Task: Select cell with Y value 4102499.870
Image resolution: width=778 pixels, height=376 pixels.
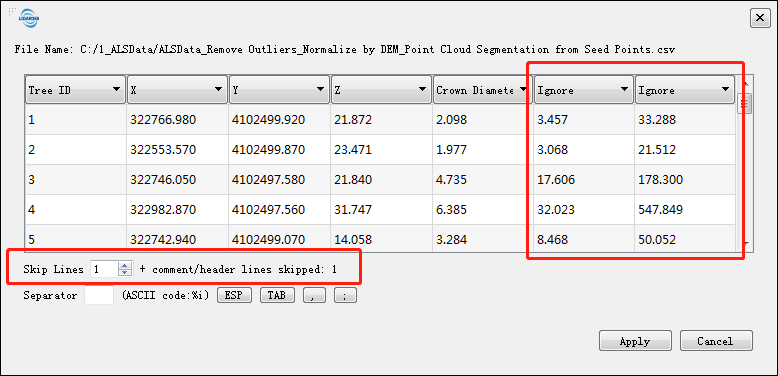Action: 279,149
